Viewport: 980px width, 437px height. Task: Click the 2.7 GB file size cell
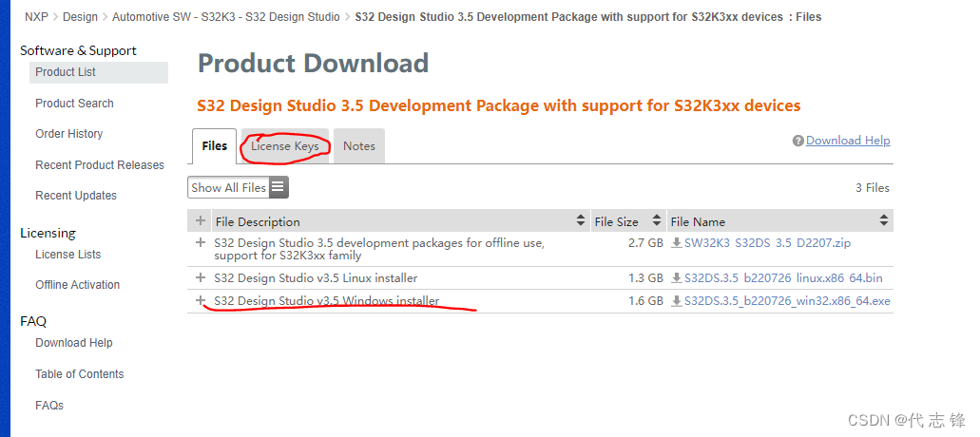[x=645, y=243]
